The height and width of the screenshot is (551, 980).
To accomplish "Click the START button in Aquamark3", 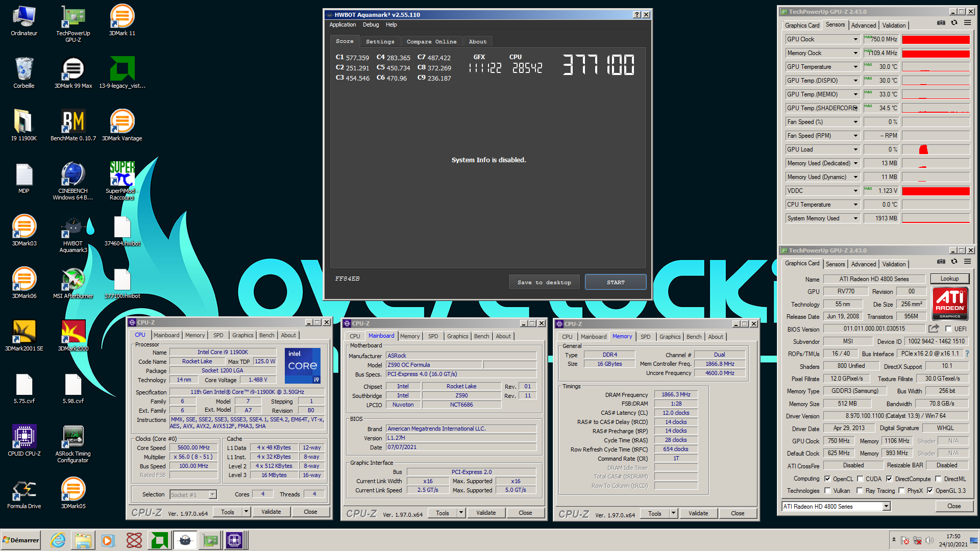I will pyautogui.click(x=616, y=282).
